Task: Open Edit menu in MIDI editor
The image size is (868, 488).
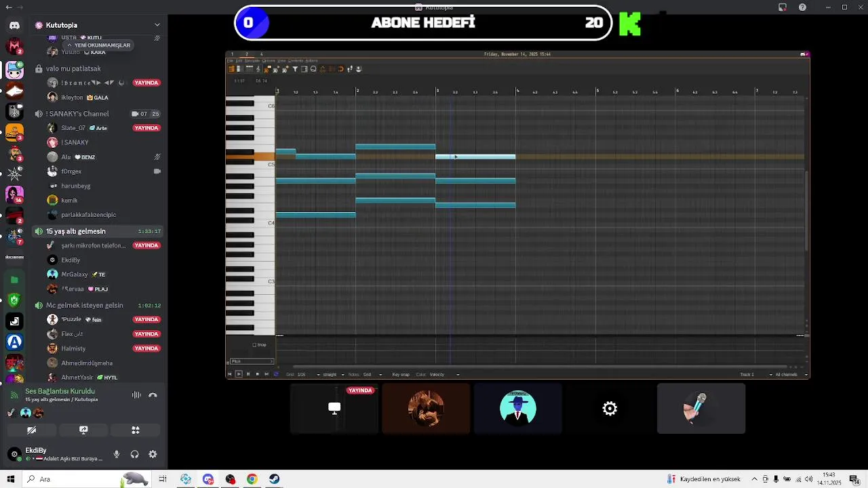Action: click(239, 60)
